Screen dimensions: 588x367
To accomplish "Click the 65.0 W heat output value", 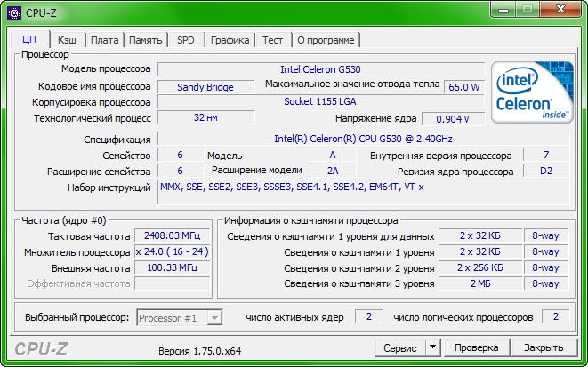I will tap(464, 87).
